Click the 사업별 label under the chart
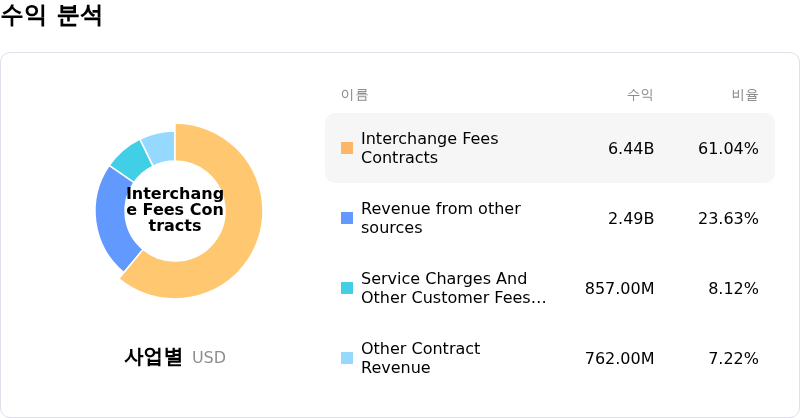This screenshot has height=418, width=800. (x=153, y=356)
